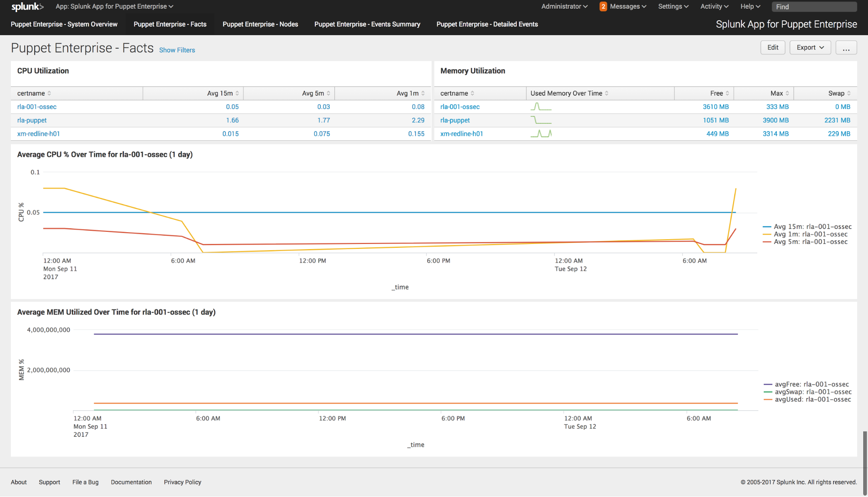Open the Privacy Policy link

[182, 482]
